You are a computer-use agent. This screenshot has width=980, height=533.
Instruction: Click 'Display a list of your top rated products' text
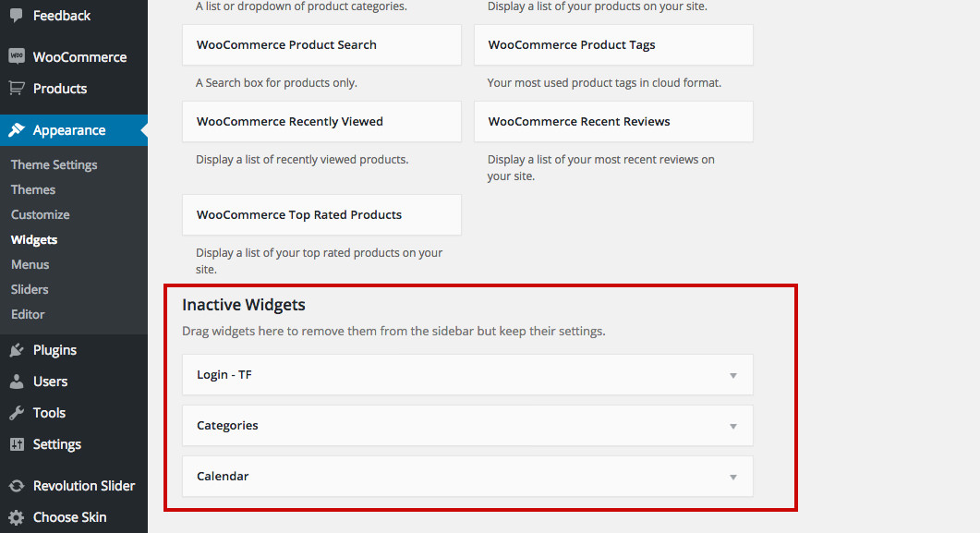click(319, 260)
